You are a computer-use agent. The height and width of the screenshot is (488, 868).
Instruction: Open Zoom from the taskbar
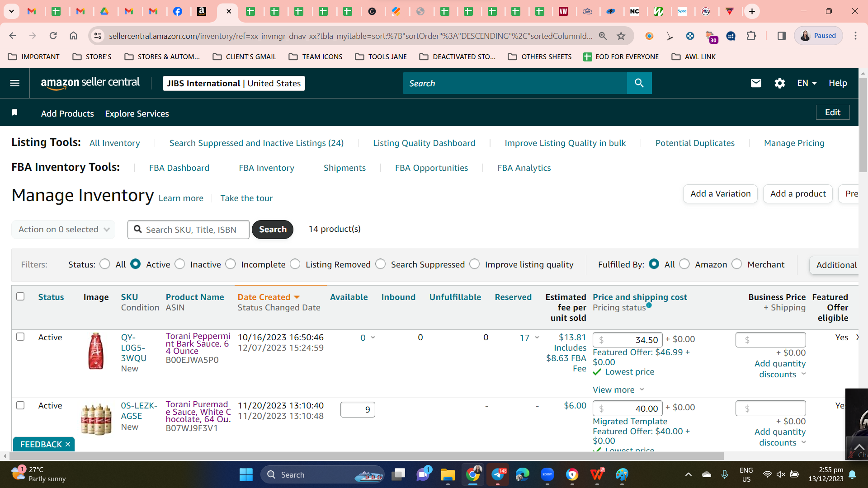point(547,474)
